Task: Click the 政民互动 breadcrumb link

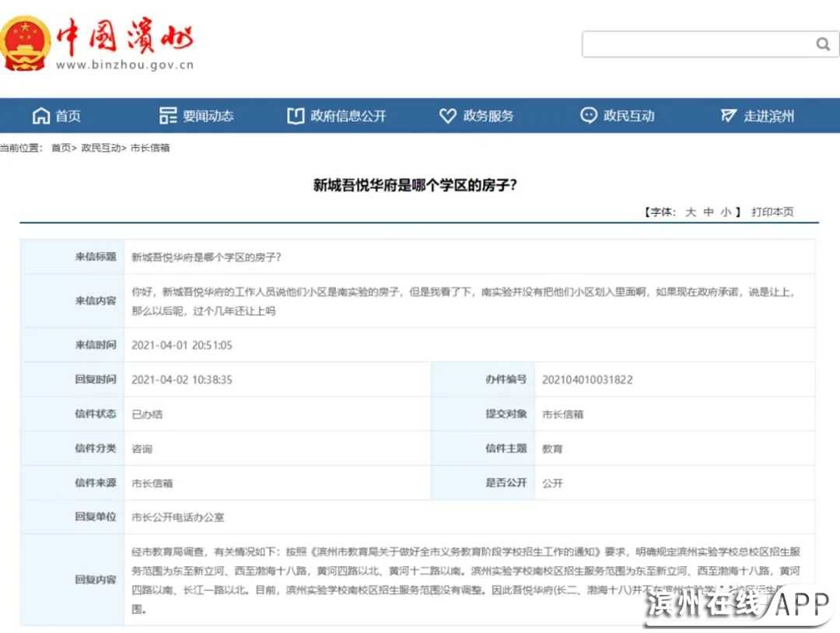Action: [x=100, y=148]
